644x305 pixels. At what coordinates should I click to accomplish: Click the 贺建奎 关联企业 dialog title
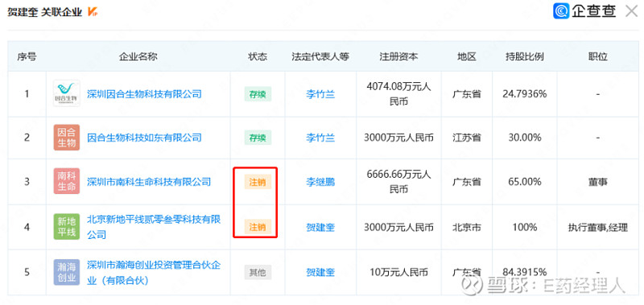[45, 12]
